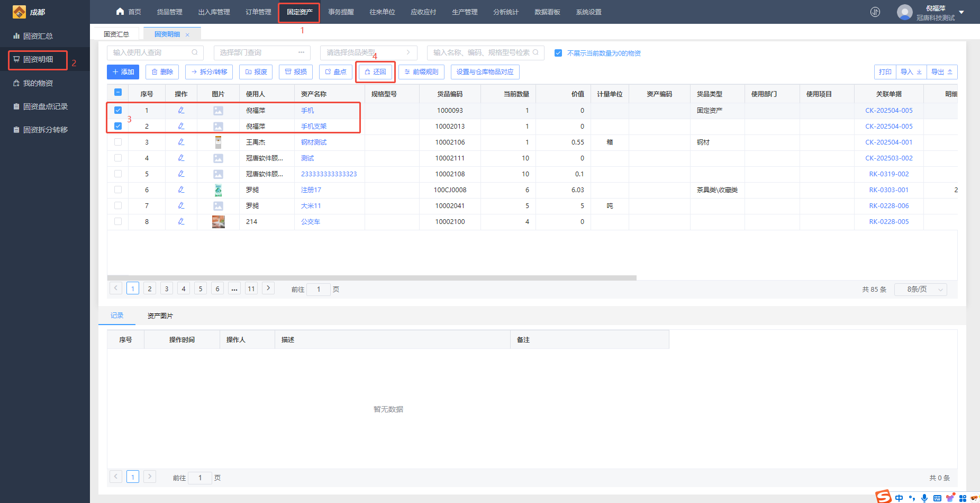Viewport: 980px width, 503px height.
Task: Click the 前缀规则 button
Action: click(x=421, y=72)
